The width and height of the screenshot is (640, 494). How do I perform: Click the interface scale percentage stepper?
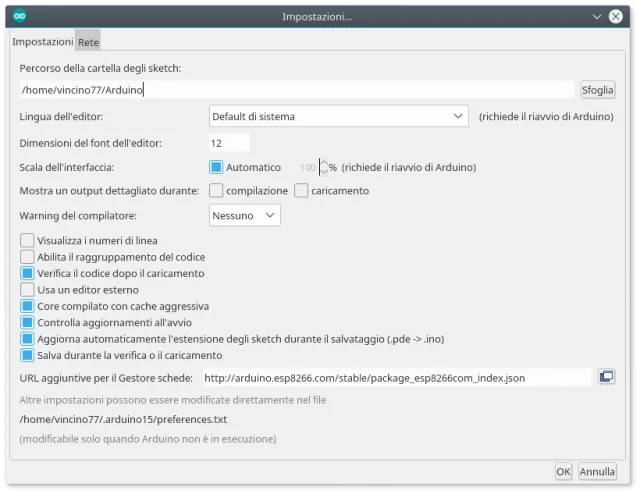[323, 167]
